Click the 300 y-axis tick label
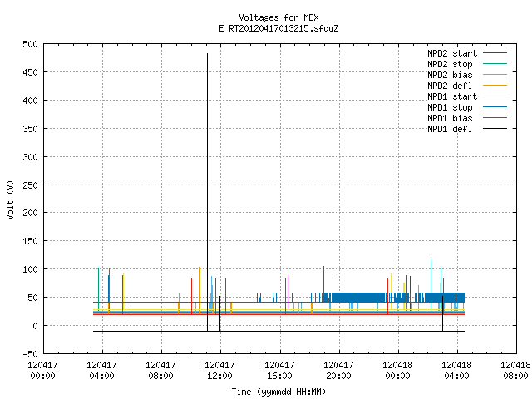Image resolution: width=532 pixels, height=399 pixels. (30, 157)
